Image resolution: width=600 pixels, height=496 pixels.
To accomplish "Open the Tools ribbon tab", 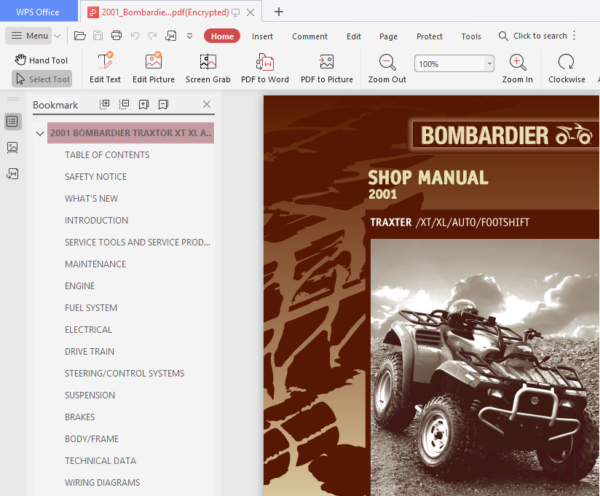I will (471, 36).
